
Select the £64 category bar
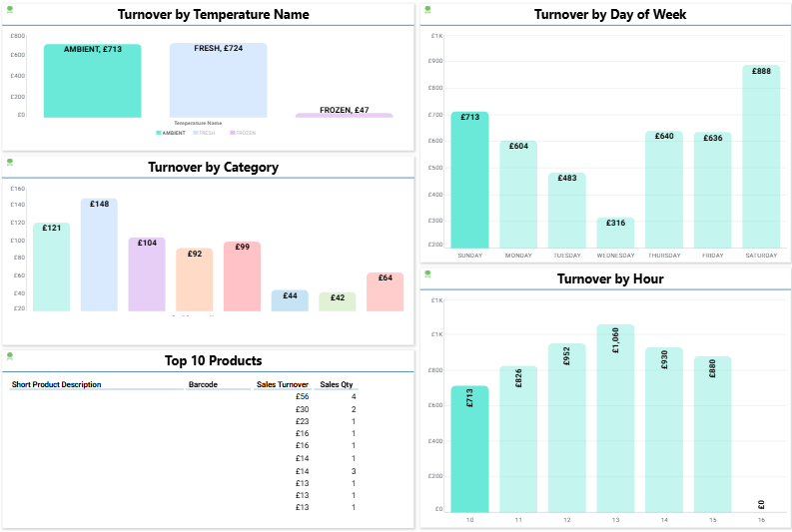pos(385,291)
